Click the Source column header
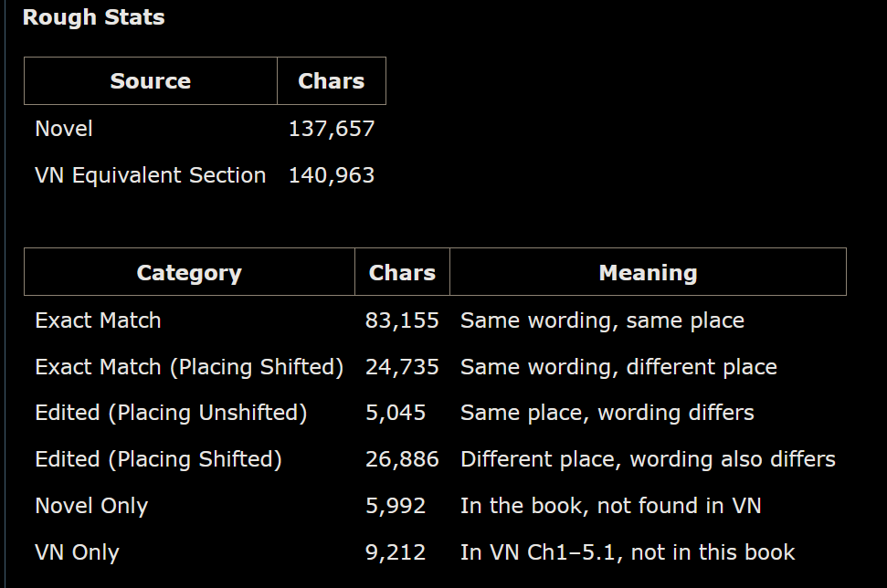Image resolution: width=887 pixels, height=588 pixels. [151, 81]
